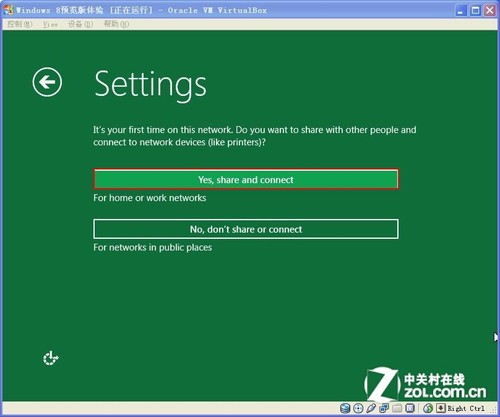This screenshot has height=417, width=500.
Task: Maximize the VirtualBox window
Action: click(x=475, y=10)
